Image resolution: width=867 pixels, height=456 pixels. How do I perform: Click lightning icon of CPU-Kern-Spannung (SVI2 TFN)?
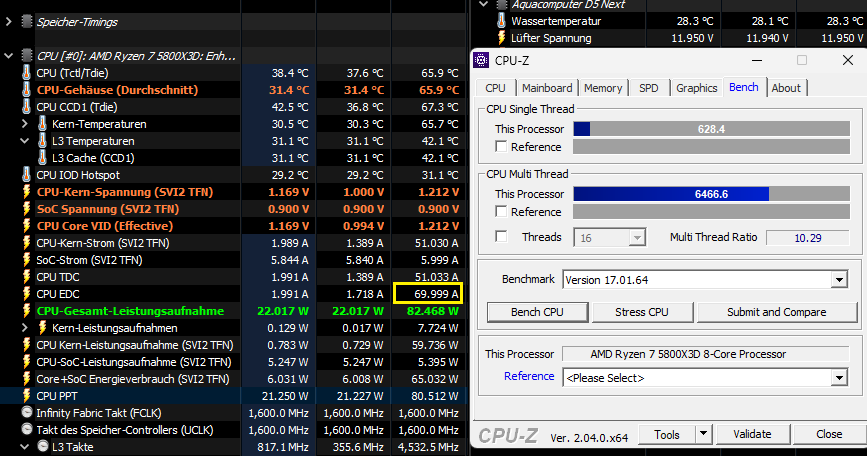click(26, 192)
